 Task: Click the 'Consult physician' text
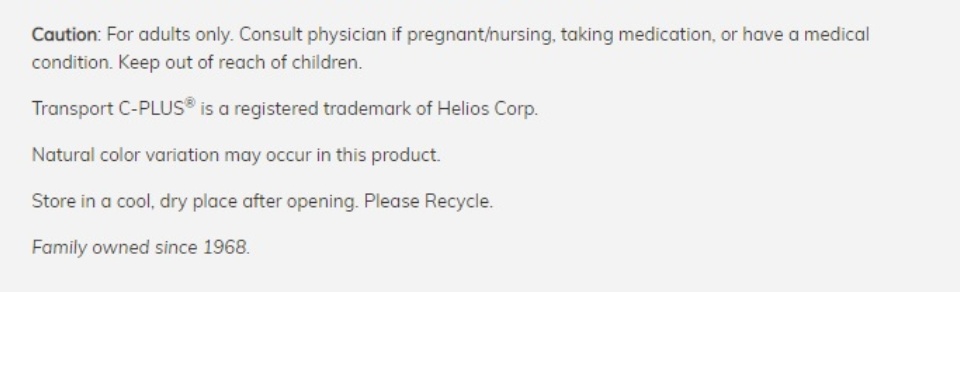pos(312,35)
